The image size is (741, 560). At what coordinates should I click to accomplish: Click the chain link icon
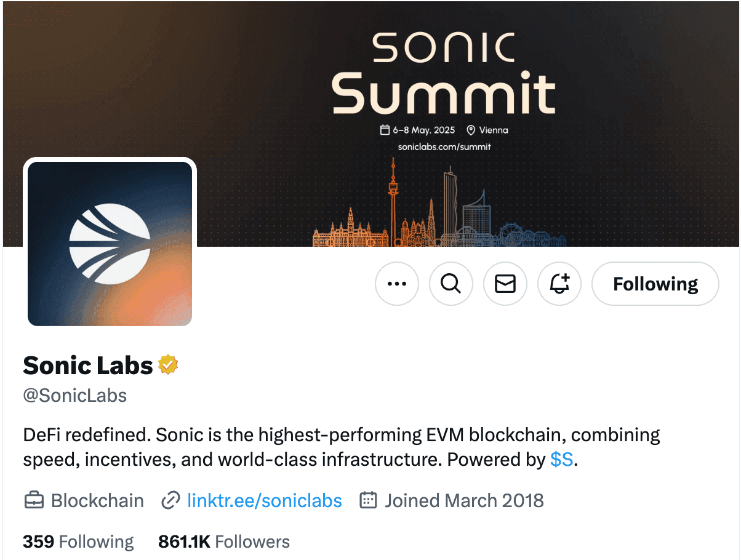pyautogui.click(x=170, y=500)
